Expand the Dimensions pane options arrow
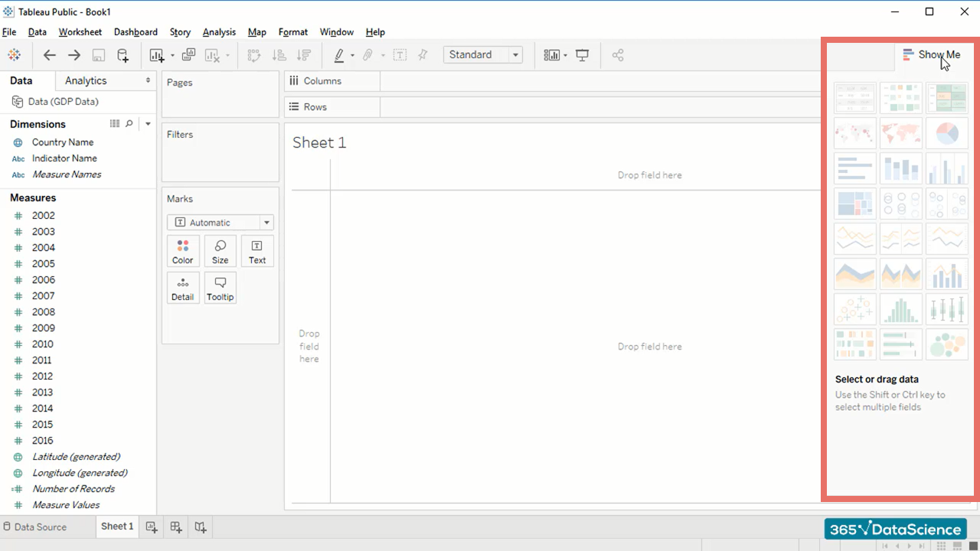 148,124
